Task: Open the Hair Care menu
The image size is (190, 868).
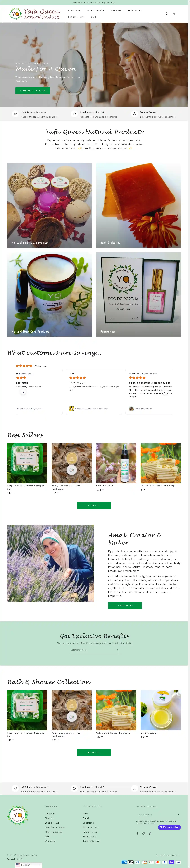Action: 116,10
